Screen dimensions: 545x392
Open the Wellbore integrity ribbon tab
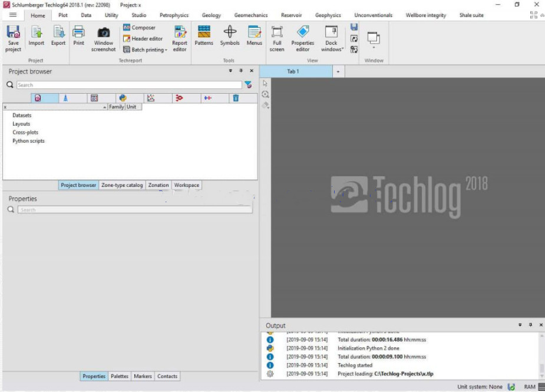coord(426,15)
